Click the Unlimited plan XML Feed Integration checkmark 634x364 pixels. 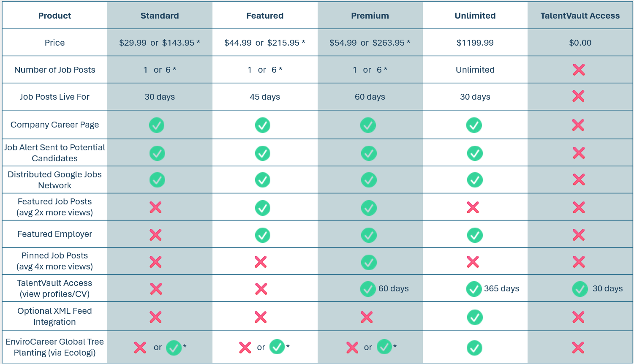475,317
